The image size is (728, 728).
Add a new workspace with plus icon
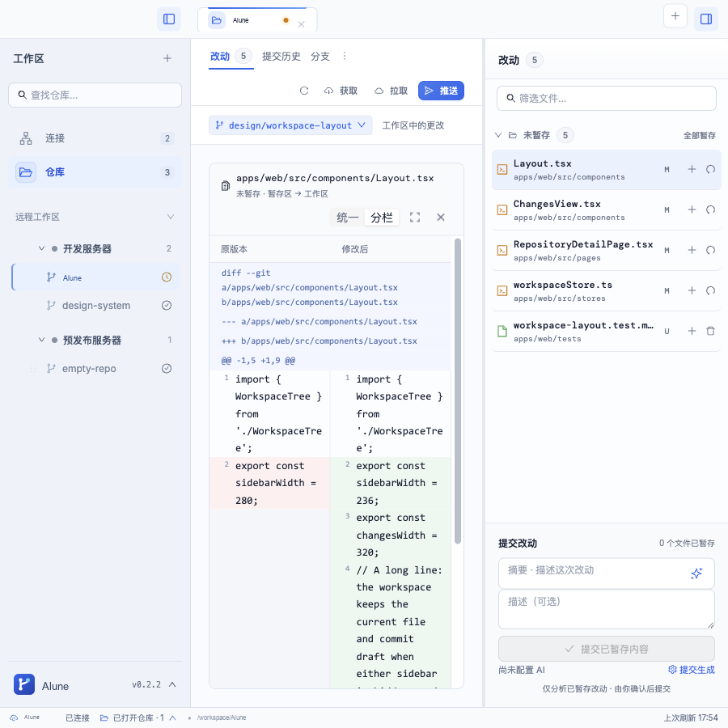(x=167, y=58)
